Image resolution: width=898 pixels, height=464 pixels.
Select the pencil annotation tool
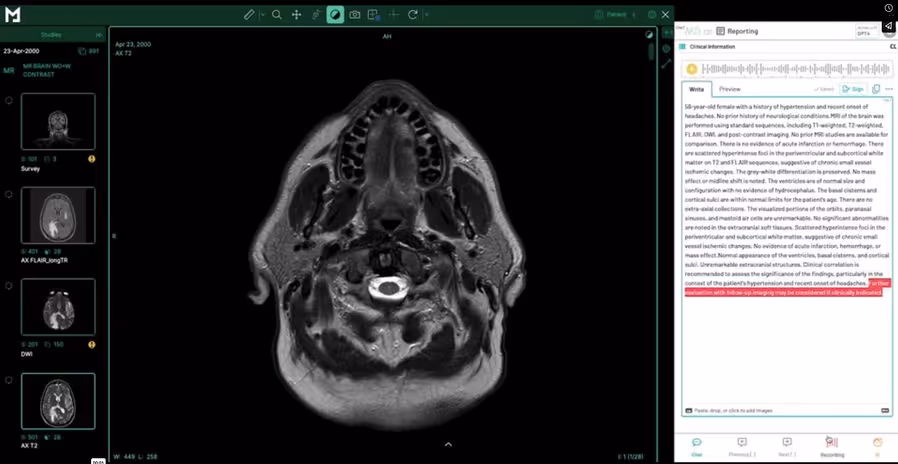pos(251,15)
